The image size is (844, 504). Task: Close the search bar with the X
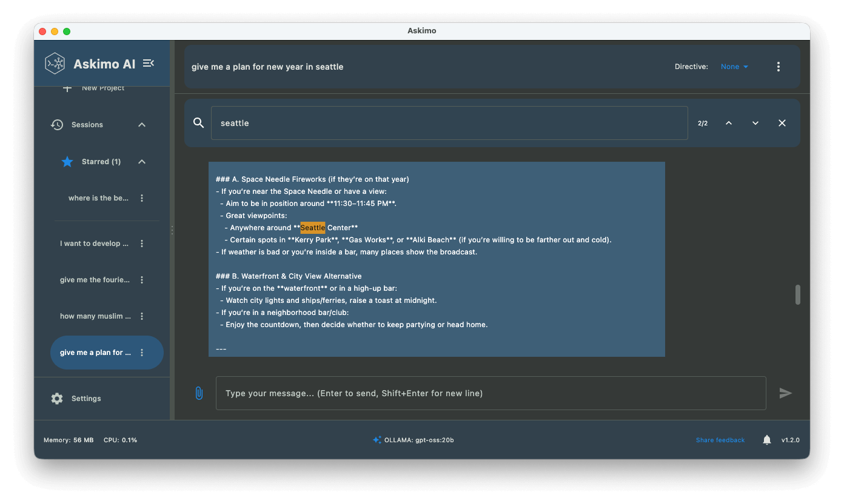(782, 122)
